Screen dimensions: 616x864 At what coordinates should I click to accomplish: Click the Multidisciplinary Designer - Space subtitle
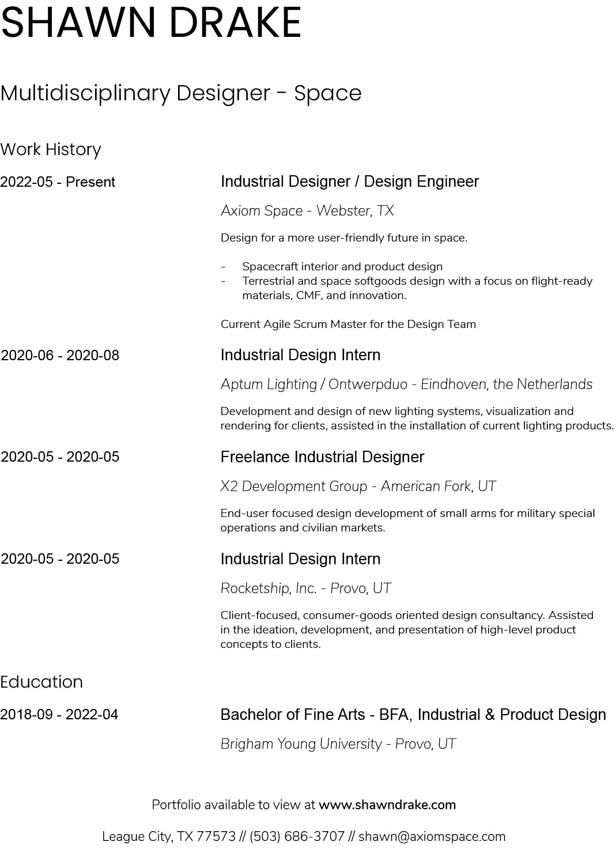(x=181, y=93)
